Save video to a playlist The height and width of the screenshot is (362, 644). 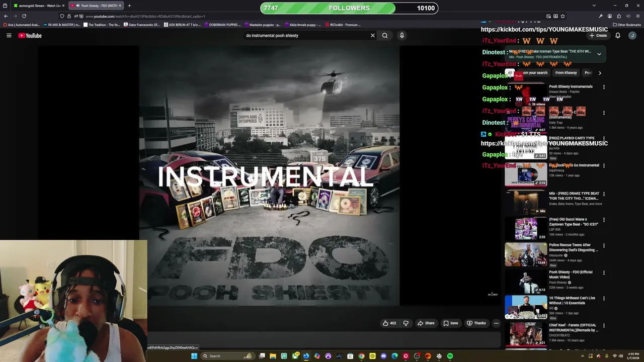451,323
